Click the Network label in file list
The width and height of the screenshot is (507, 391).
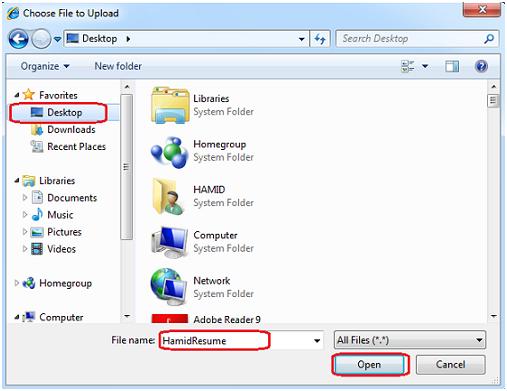point(212,281)
